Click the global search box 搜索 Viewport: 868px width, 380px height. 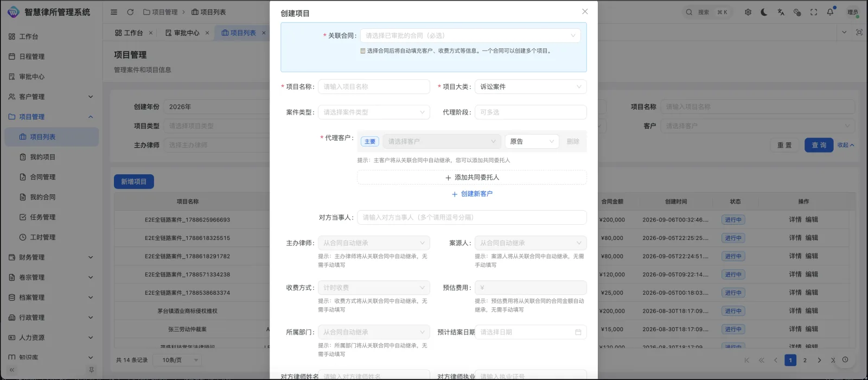[706, 12]
